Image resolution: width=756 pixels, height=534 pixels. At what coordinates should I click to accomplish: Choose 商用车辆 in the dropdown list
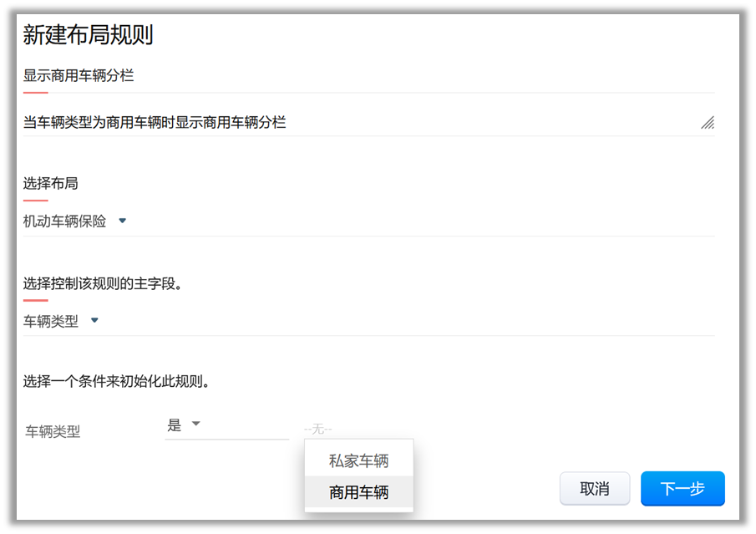[358, 492]
